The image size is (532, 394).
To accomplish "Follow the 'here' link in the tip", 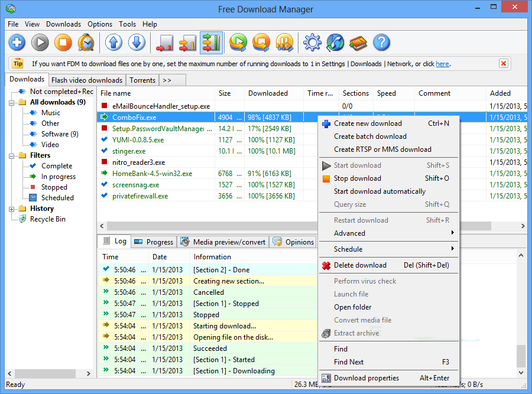I will point(442,64).
